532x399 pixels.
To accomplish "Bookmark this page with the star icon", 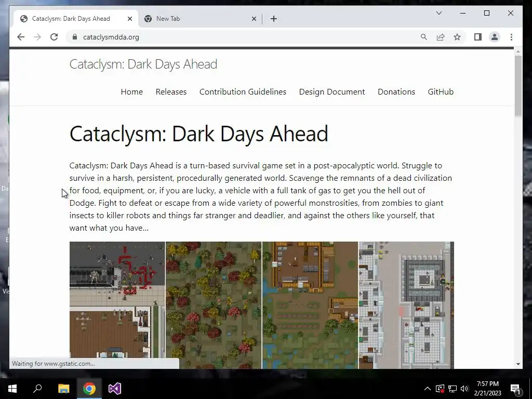I will pyautogui.click(x=457, y=37).
